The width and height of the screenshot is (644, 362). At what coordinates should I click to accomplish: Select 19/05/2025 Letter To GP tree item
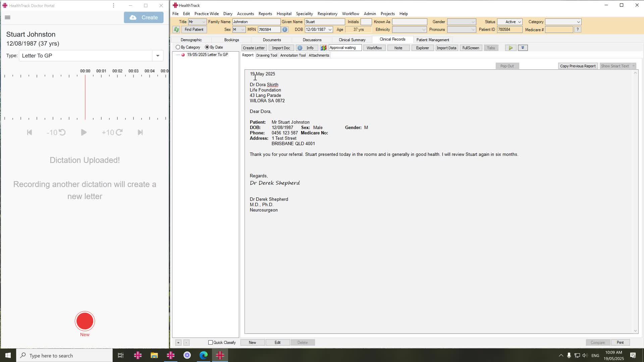(207, 55)
